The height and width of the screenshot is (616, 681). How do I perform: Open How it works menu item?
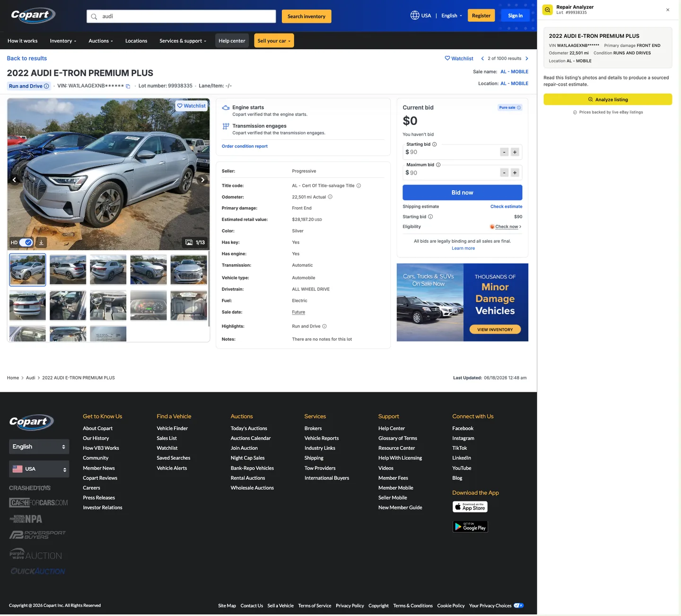click(22, 41)
